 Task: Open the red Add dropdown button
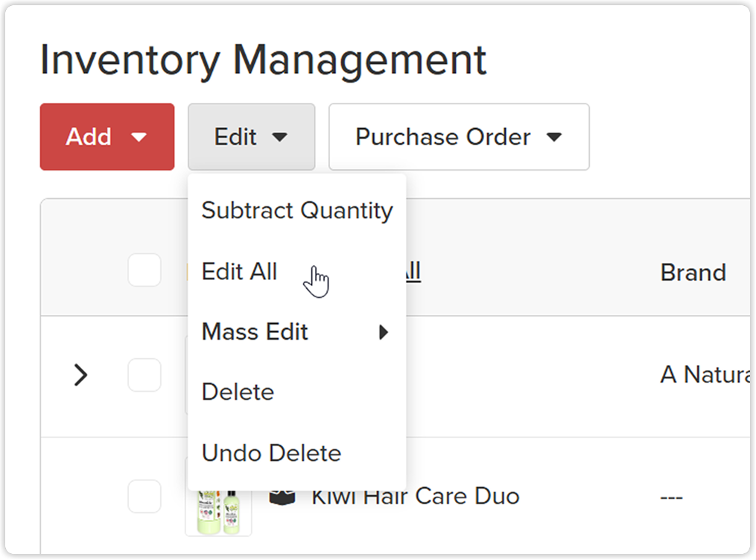click(x=107, y=137)
